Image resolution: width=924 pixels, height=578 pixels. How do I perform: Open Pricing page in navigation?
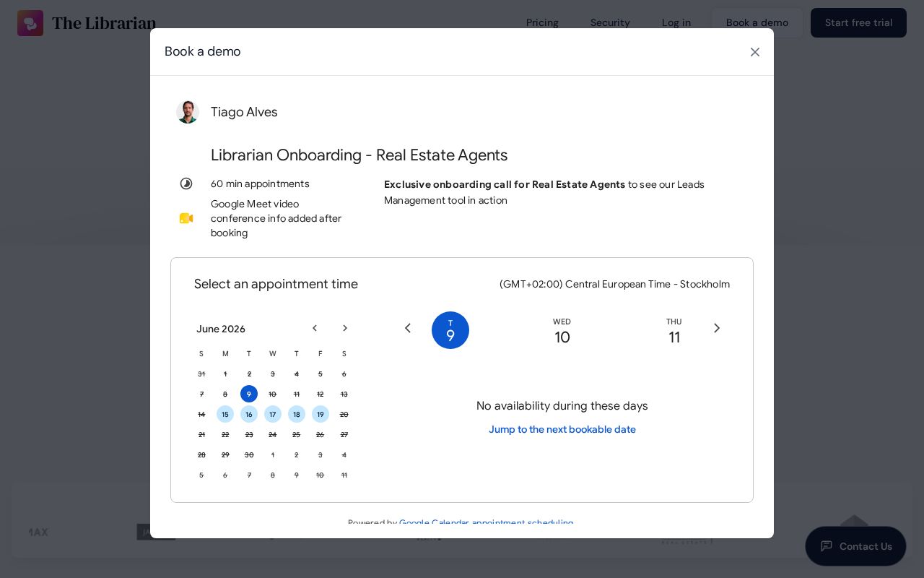[x=542, y=23]
